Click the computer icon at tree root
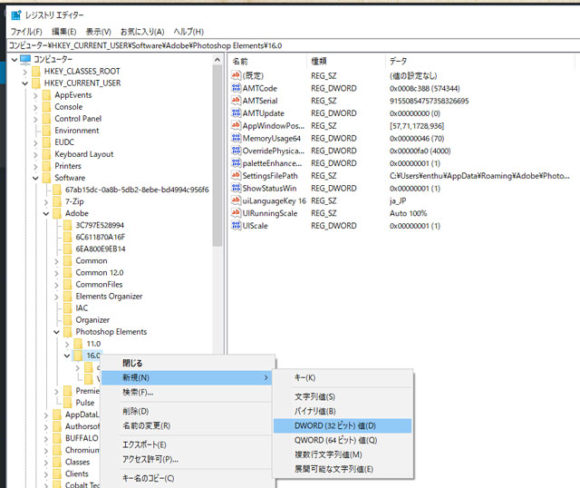Image resolution: width=580 pixels, height=488 pixels. (25, 59)
